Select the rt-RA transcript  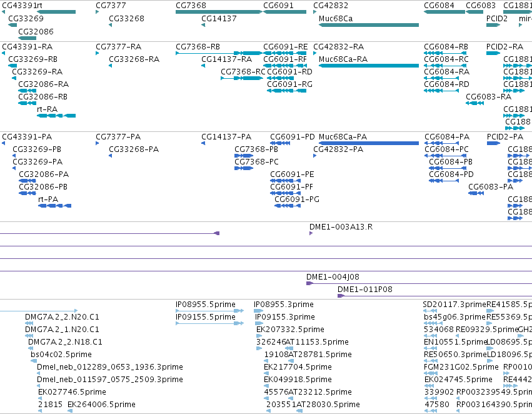click(56, 116)
